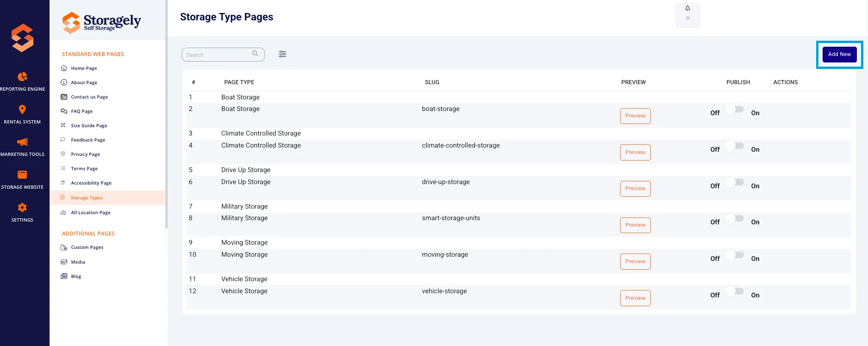Open the Storage Website icon
This screenshot has height=346, width=868.
22,174
